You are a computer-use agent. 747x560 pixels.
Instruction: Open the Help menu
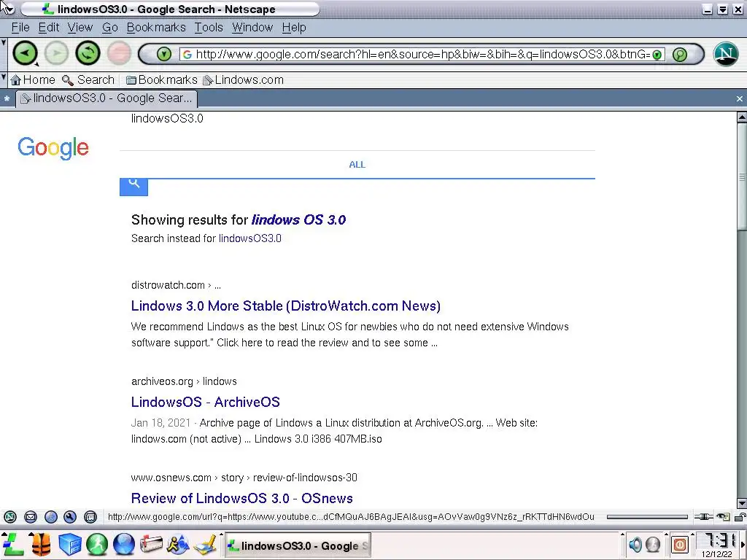[x=294, y=28]
